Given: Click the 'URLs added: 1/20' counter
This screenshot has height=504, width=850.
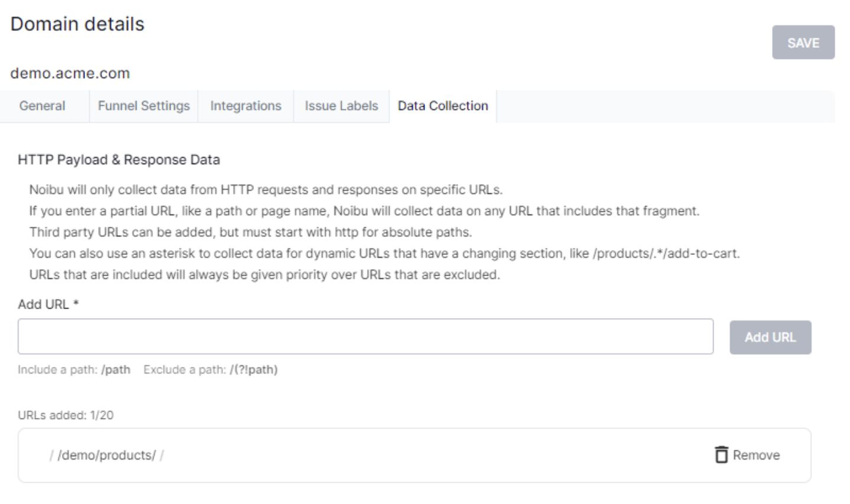Looking at the screenshot, I should (66, 415).
